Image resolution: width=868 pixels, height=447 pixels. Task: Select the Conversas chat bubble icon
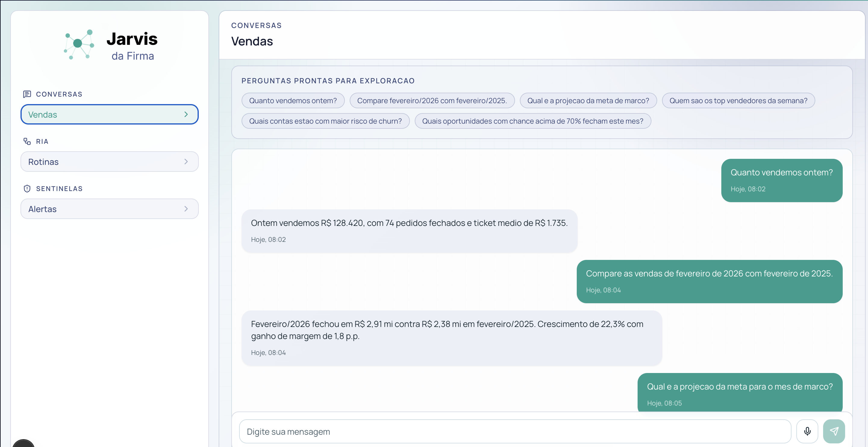click(27, 94)
